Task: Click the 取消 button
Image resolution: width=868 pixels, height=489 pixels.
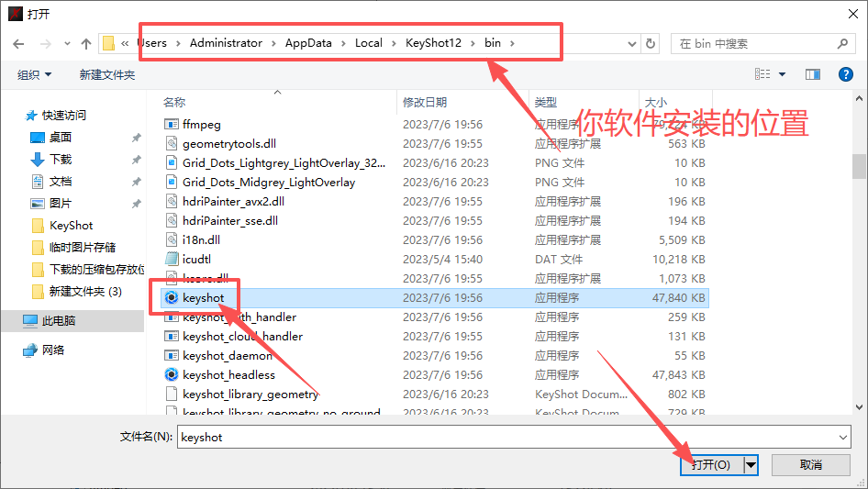Action: click(811, 464)
